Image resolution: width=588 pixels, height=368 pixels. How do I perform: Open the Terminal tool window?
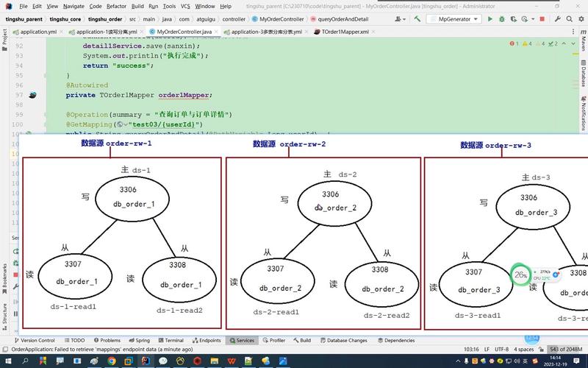171,340
